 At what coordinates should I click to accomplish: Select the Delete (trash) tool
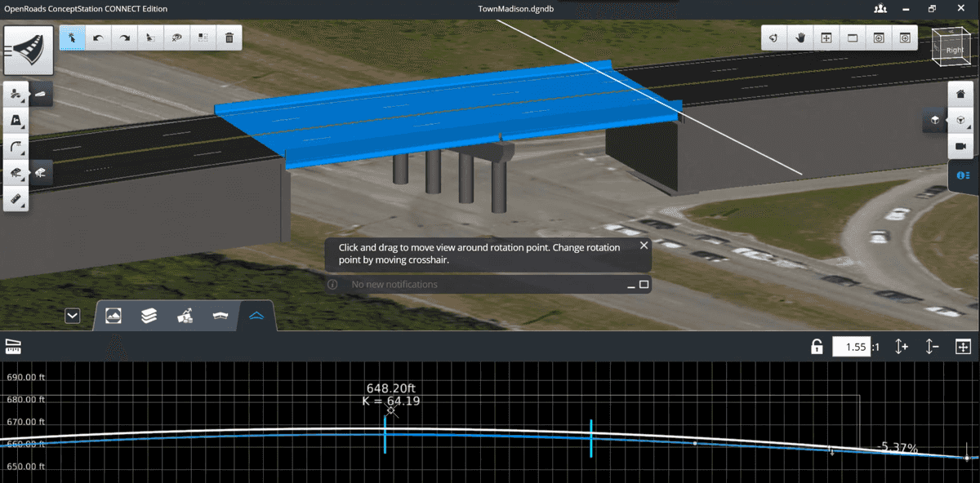[x=229, y=38]
